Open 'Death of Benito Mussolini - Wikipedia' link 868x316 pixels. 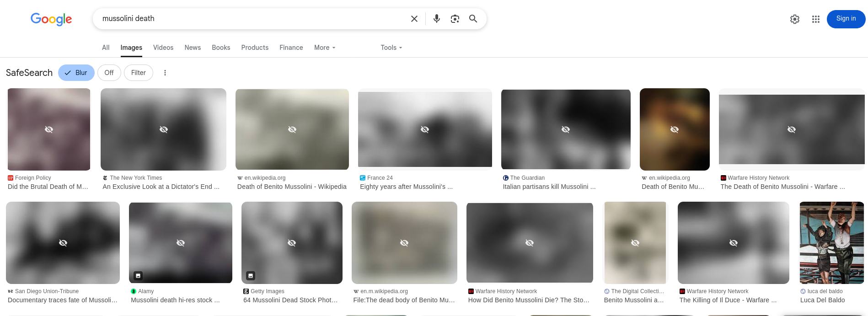[x=292, y=187]
